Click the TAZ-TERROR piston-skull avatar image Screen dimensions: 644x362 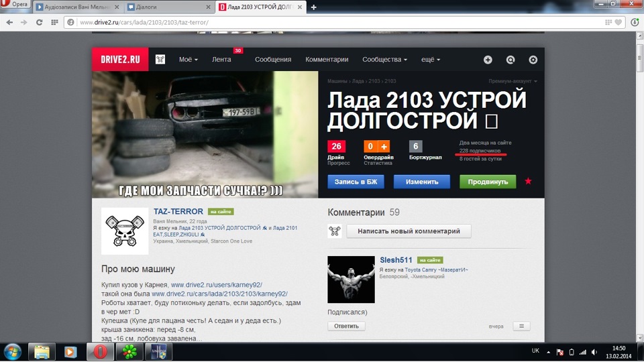(125, 231)
